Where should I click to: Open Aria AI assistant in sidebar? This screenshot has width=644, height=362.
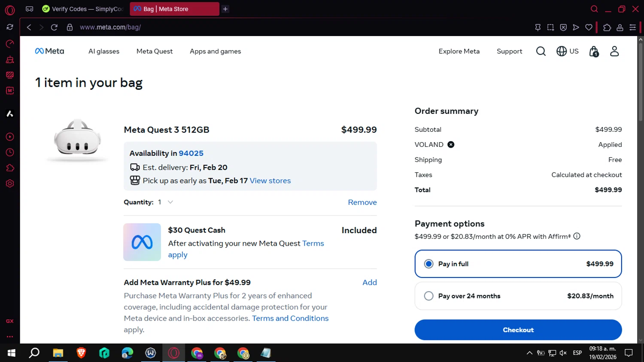coord(10,114)
